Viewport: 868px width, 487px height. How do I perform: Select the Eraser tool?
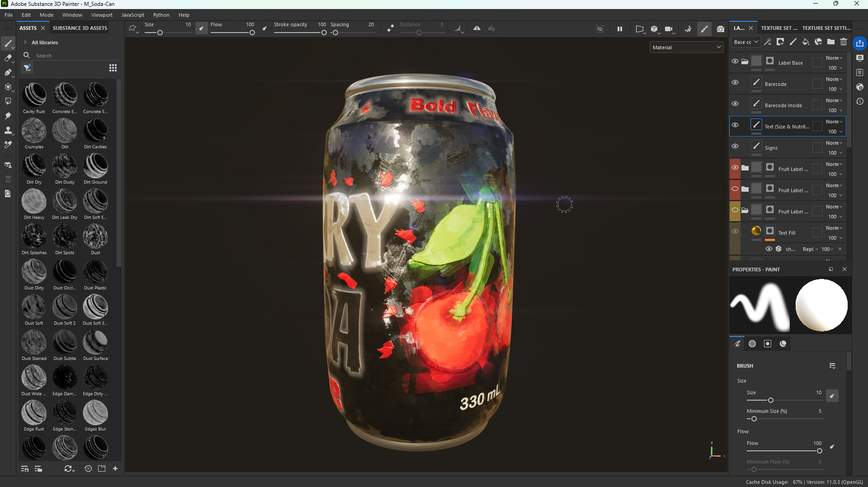[x=8, y=58]
